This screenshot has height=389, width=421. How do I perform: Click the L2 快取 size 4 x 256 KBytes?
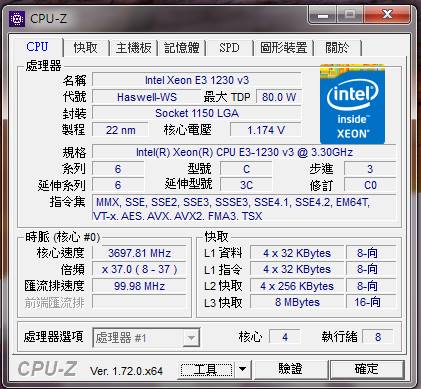click(297, 286)
